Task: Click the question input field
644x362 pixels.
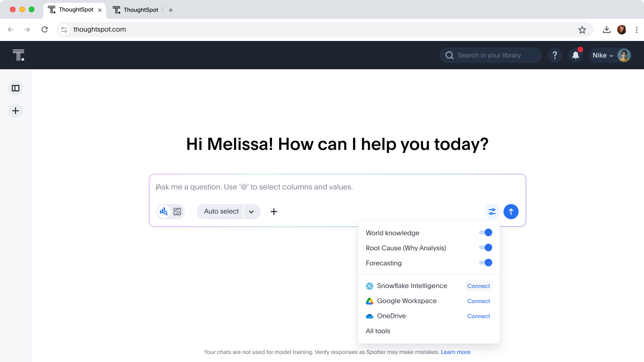Action: point(330,187)
